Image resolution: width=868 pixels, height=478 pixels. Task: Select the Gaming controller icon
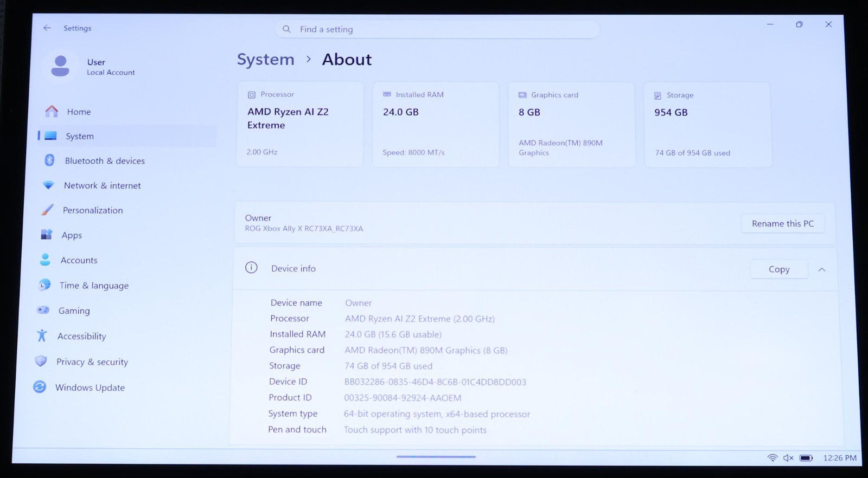43,310
